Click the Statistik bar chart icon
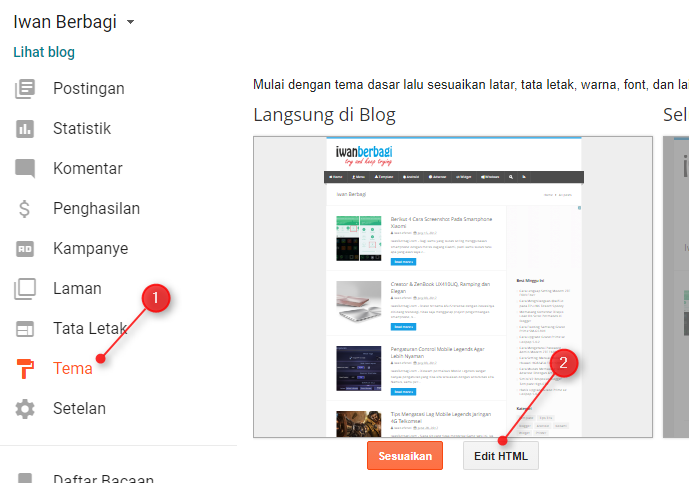Image resolution: width=689 pixels, height=483 pixels. point(25,129)
